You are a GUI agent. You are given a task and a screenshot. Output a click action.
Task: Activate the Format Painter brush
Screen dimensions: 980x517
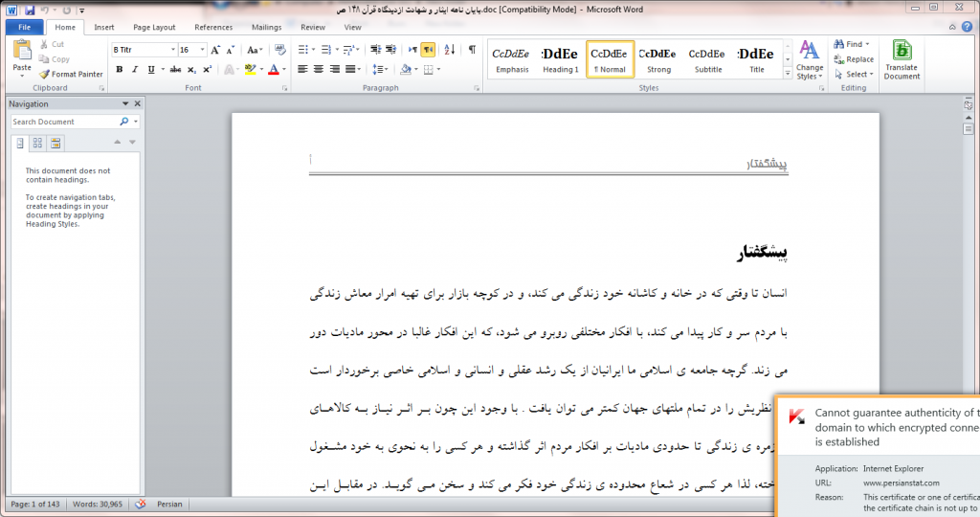(71, 74)
